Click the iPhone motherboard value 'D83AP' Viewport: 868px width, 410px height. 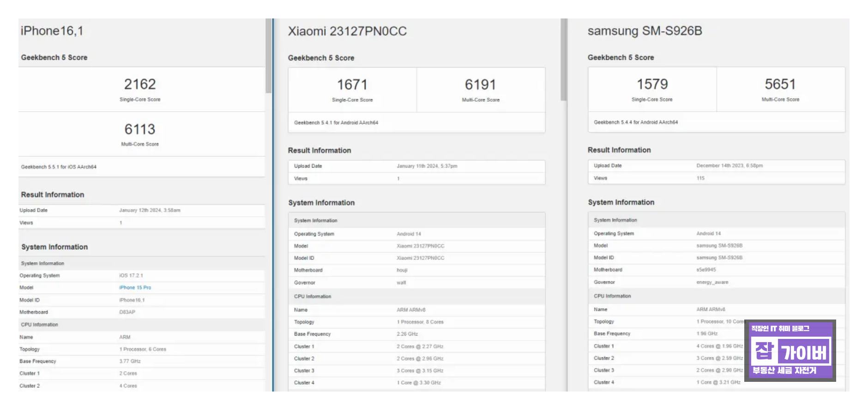coord(127,312)
